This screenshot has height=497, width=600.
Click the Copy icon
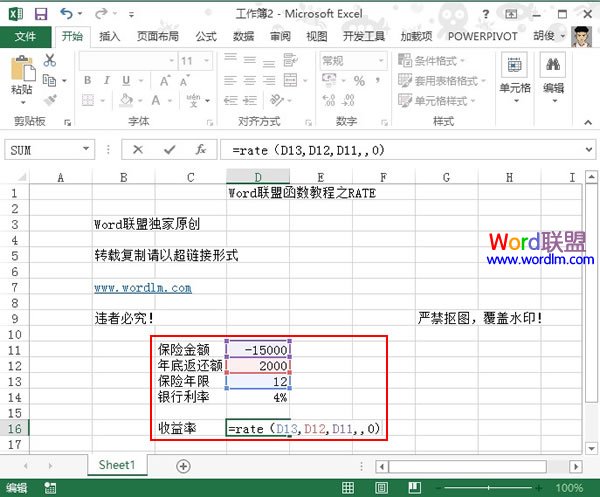(49, 80)
